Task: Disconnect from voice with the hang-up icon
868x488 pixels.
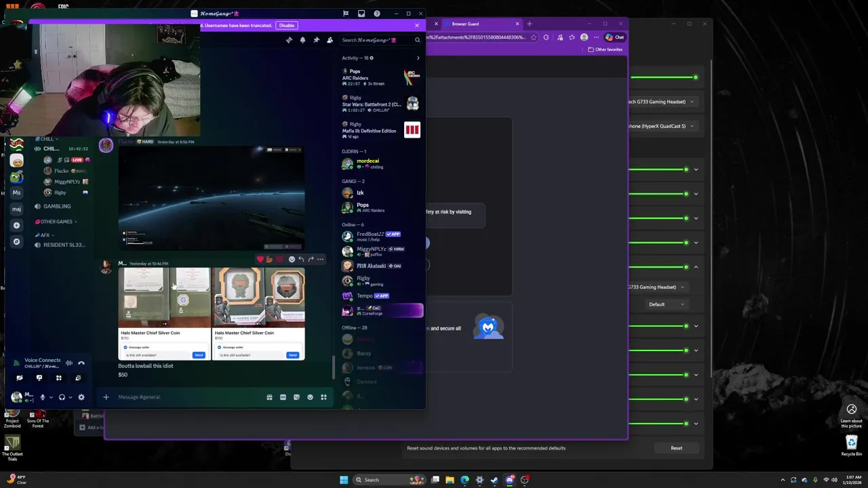Action: pos(81,363)
